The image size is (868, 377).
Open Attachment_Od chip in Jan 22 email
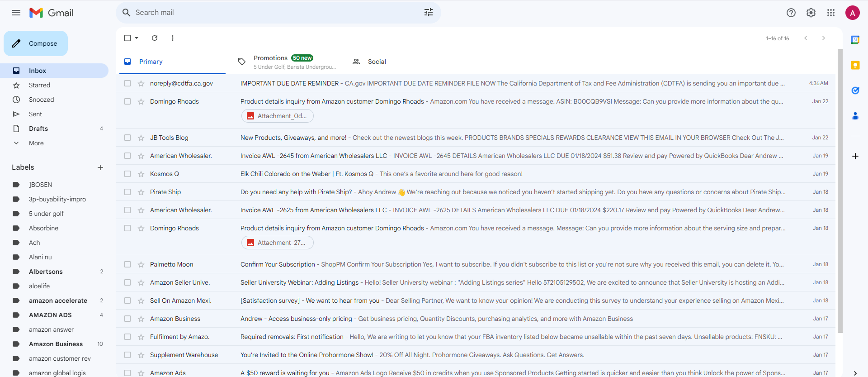pos(278,116)
